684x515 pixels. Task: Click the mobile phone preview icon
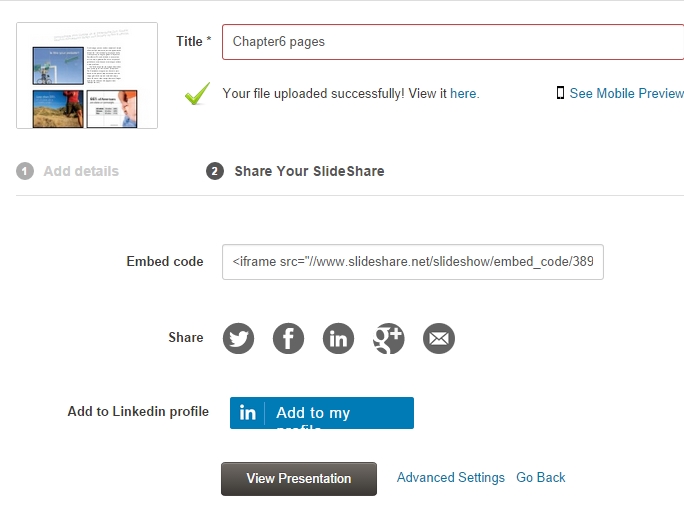561,93
